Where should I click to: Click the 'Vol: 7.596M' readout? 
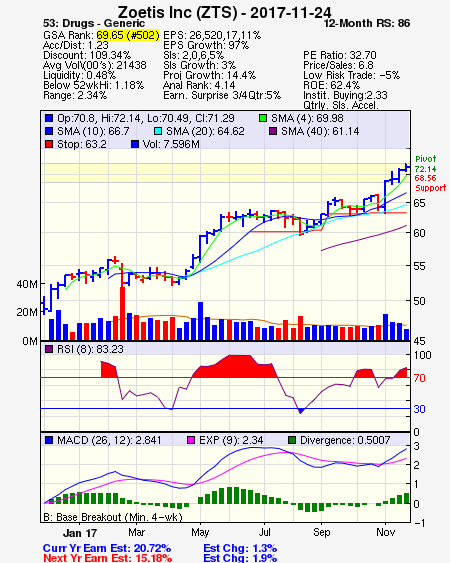(171, 144)
